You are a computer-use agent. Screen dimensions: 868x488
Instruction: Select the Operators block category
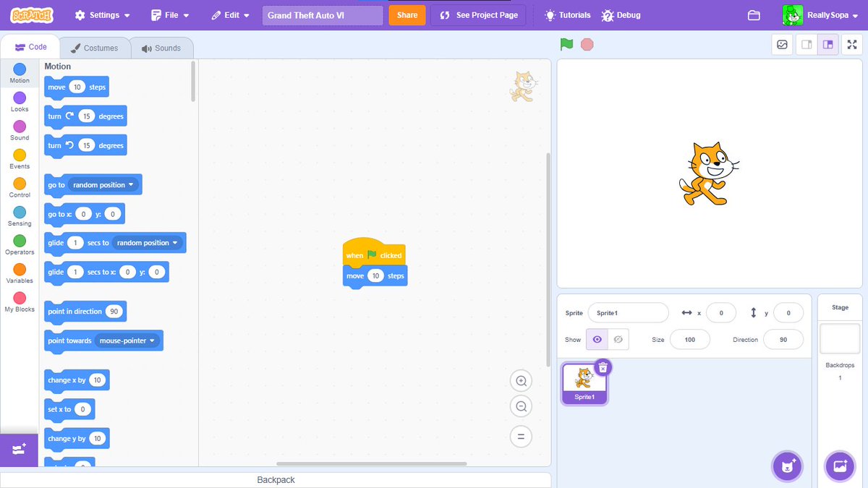click(20, 244)
